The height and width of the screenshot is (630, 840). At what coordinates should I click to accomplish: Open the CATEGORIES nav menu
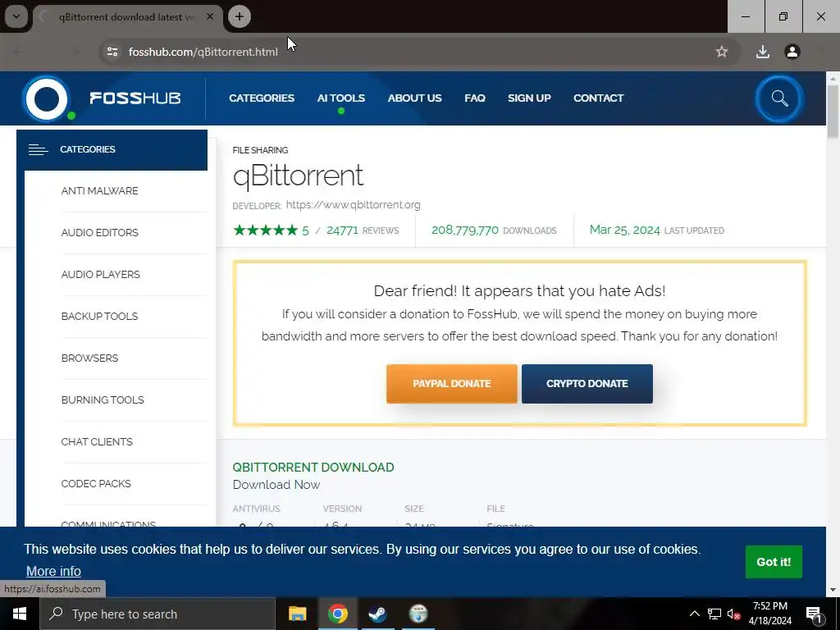tap(262, 98)
